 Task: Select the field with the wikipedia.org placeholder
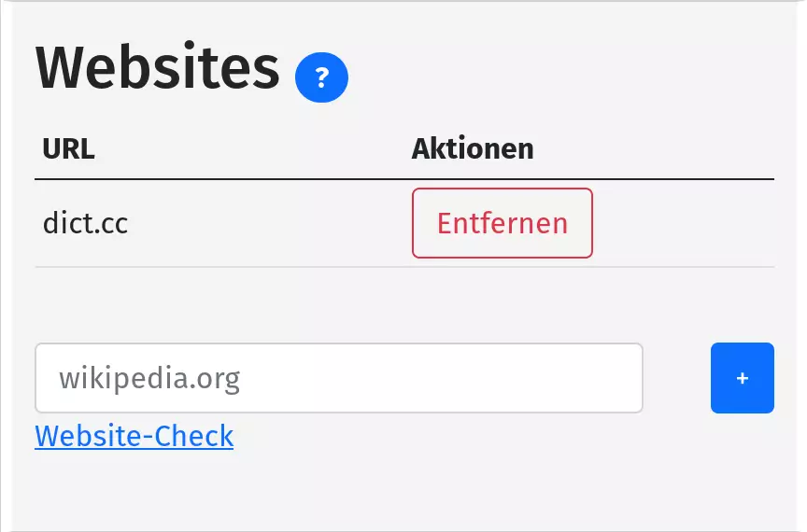coord(338,378)
